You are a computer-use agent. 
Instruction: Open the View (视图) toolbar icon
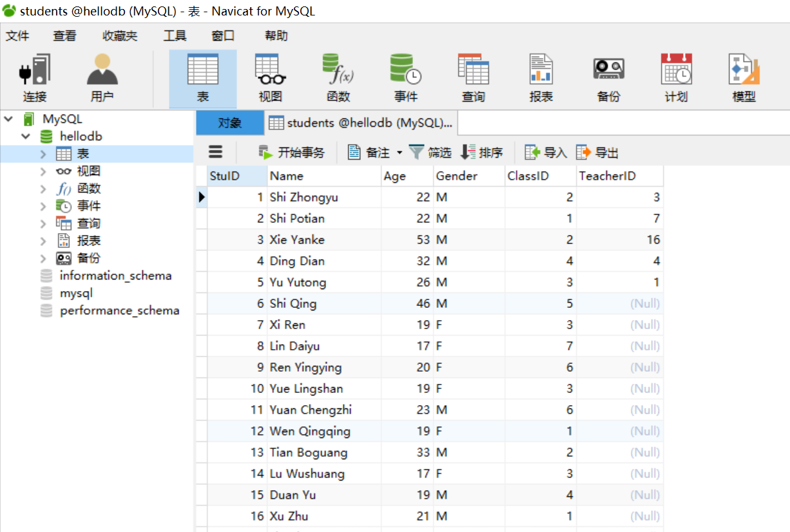[x=271, y=78]
